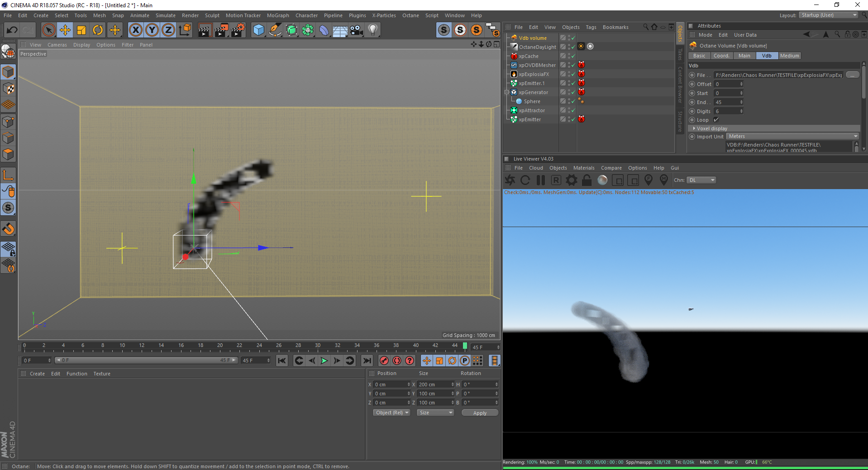Open the Octane menu
The height and width of the screenshot is (470, 868).
click(410, 15)
